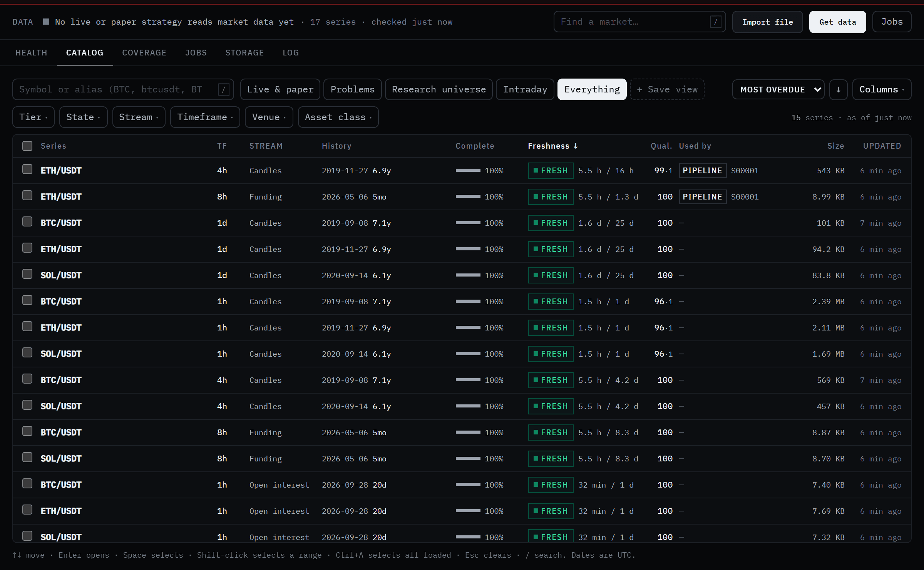Open the Tier filter dropdown
The width and height of the screenshot is (924, 570).
[x=33, y=117]
